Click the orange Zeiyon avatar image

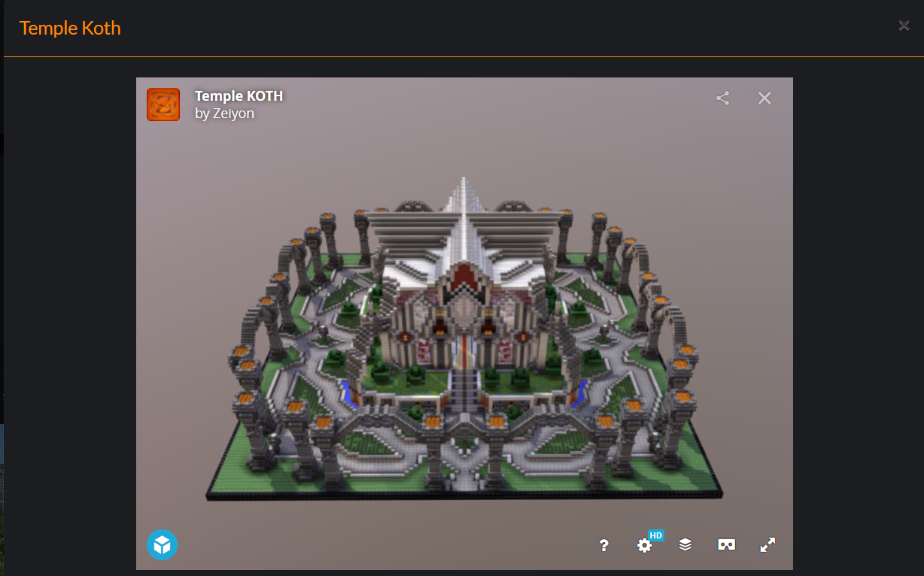point(163,105)
